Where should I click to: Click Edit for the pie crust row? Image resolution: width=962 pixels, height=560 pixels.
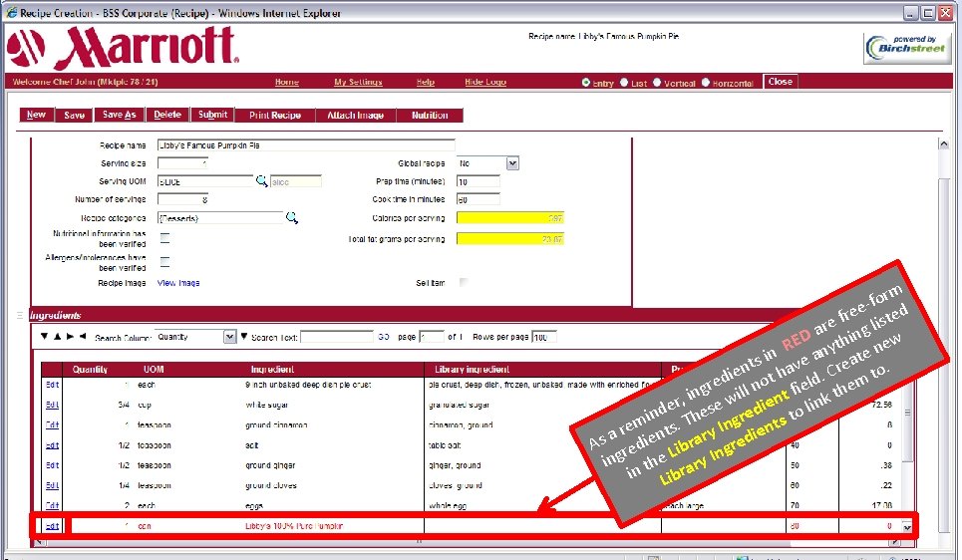click(52, 385)
